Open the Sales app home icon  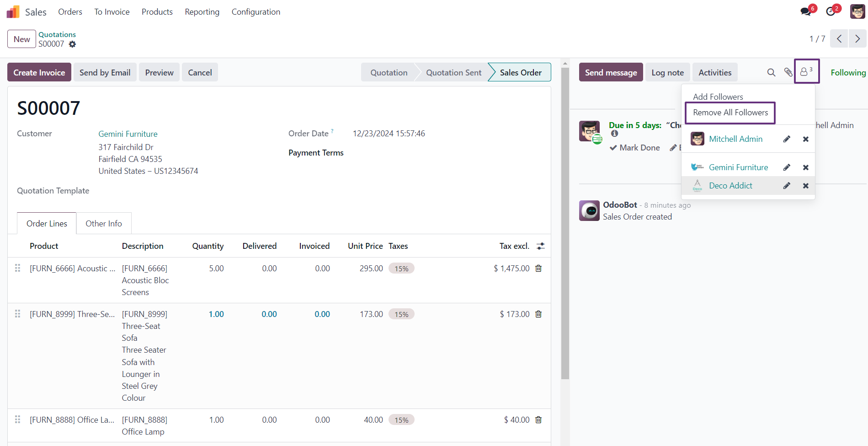[x=13, y=12]
